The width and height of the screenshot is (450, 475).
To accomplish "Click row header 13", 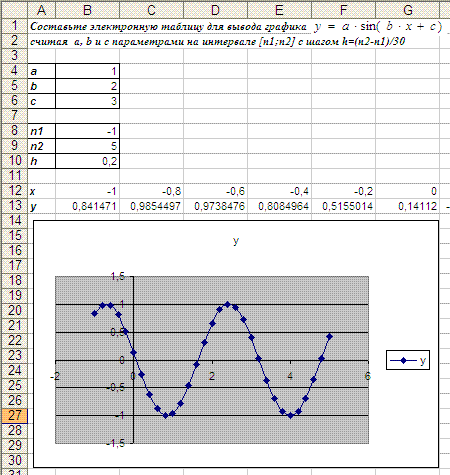I will [x=14, y=206].
